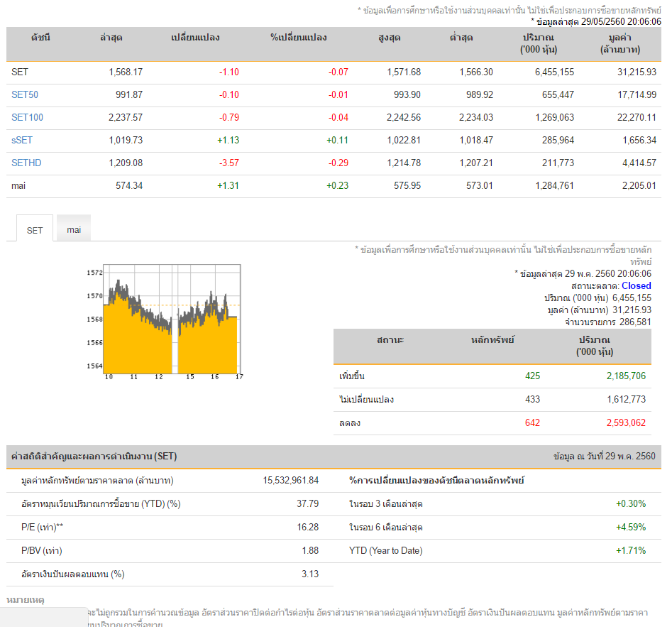This screenshot has width=672, height=639.
Task: Select unchanged volume 1,612,773
Action: (626, 399)
